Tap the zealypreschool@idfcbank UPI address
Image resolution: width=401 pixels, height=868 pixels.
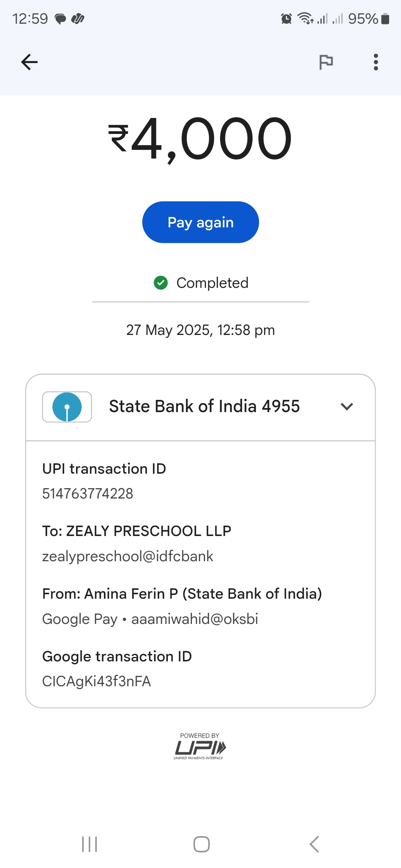[128, 556]
